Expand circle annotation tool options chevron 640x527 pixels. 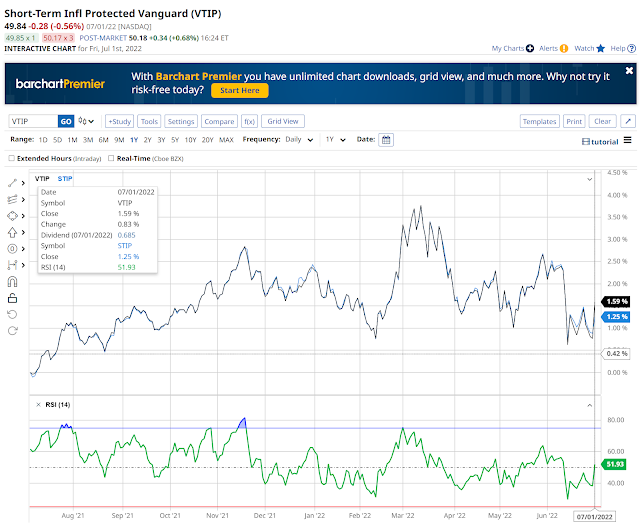click(23, 249)
